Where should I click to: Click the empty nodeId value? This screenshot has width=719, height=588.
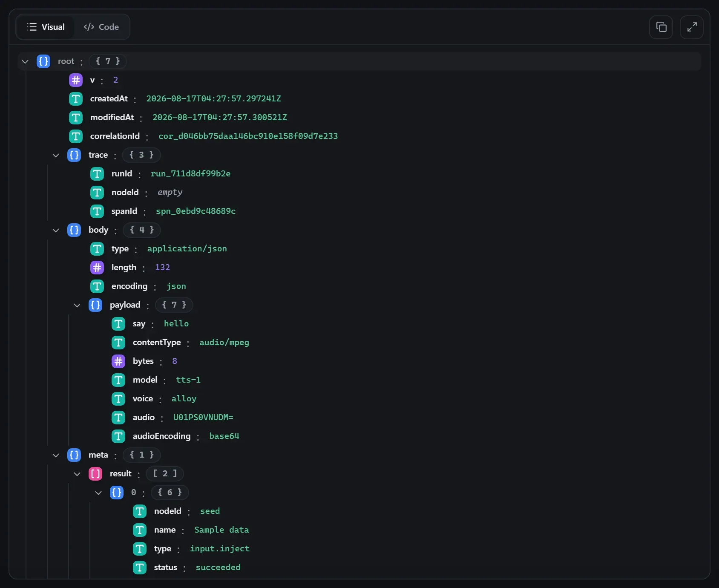pyautogui.click(x=170, y=193)
